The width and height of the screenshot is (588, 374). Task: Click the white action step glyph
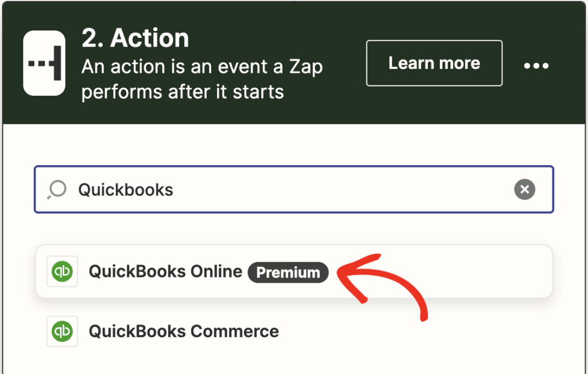click(x=45, y=63)
